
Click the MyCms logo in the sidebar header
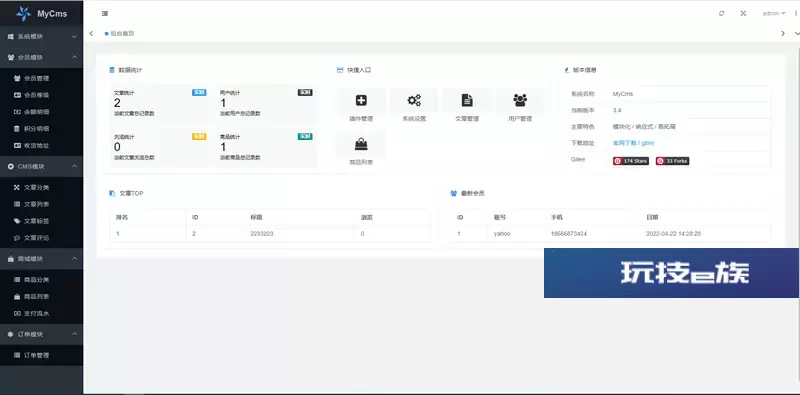[42, 14]
